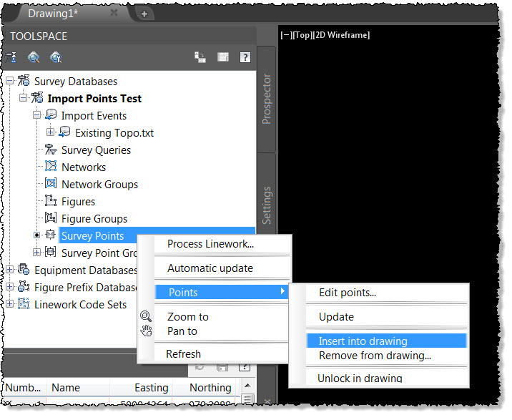Select Automatic update menu entry
The height and width of the screenshot is (420, 512).
point(222,268)
